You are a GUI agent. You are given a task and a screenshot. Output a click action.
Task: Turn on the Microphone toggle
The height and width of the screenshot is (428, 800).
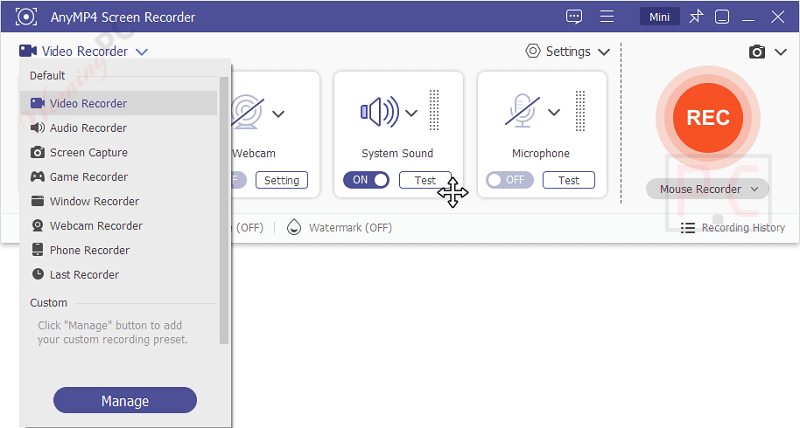click(x=510, y=180)
